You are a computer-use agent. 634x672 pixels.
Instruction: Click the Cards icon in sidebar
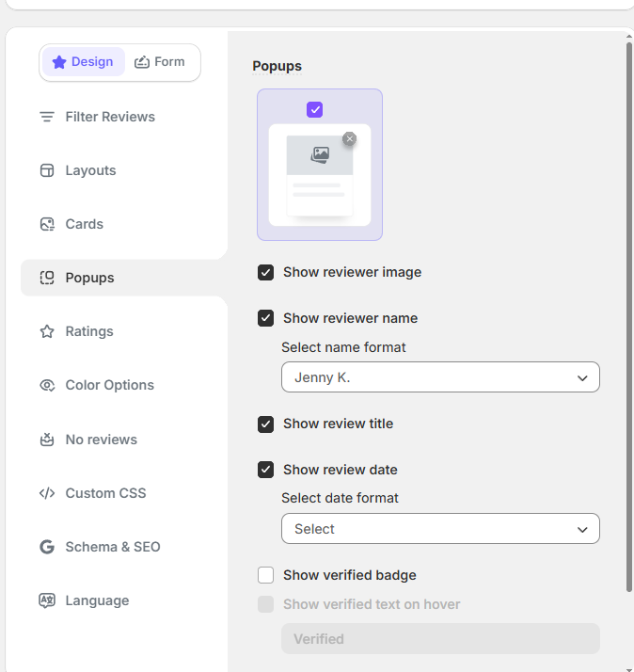(x=47, y=224)
